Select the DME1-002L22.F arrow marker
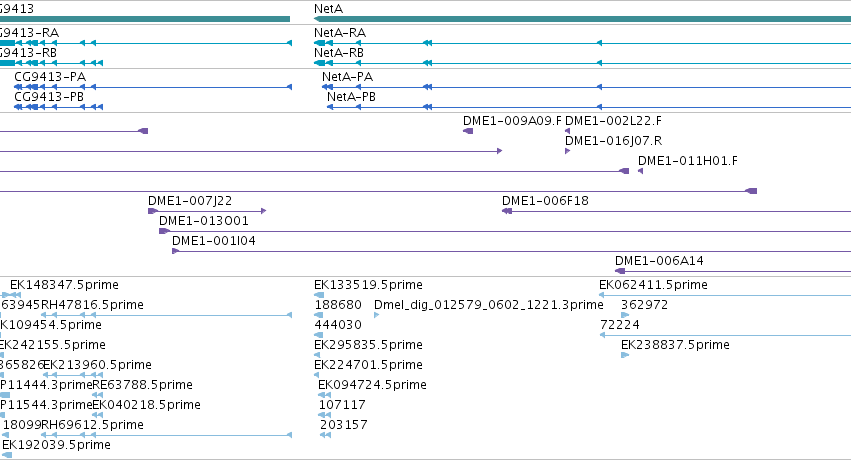The width and height of the screenshot is (851, 460). [x=568, y=131]
